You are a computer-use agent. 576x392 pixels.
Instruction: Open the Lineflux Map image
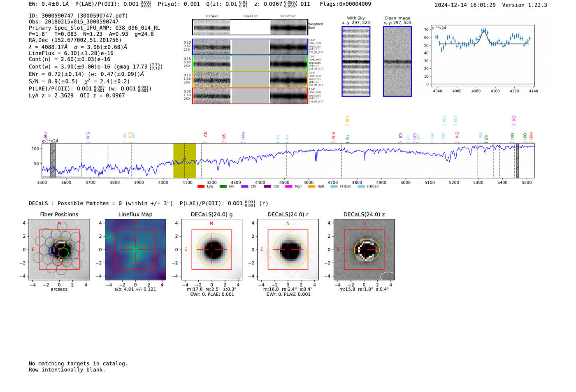click(x=135, y=250)
